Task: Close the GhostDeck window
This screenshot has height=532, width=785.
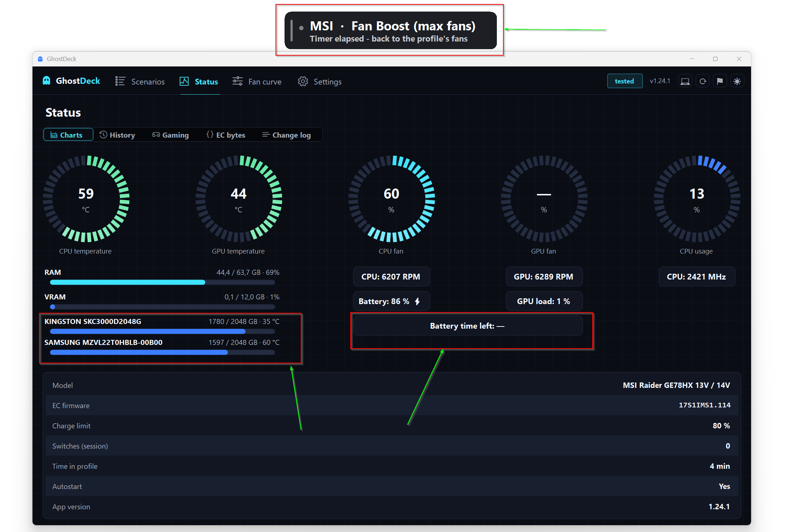Action: coord(739,59)
